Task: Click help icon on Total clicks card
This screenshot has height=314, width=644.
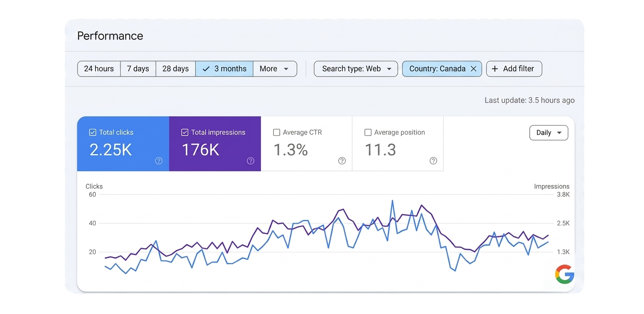Action: tap(159, 161)
